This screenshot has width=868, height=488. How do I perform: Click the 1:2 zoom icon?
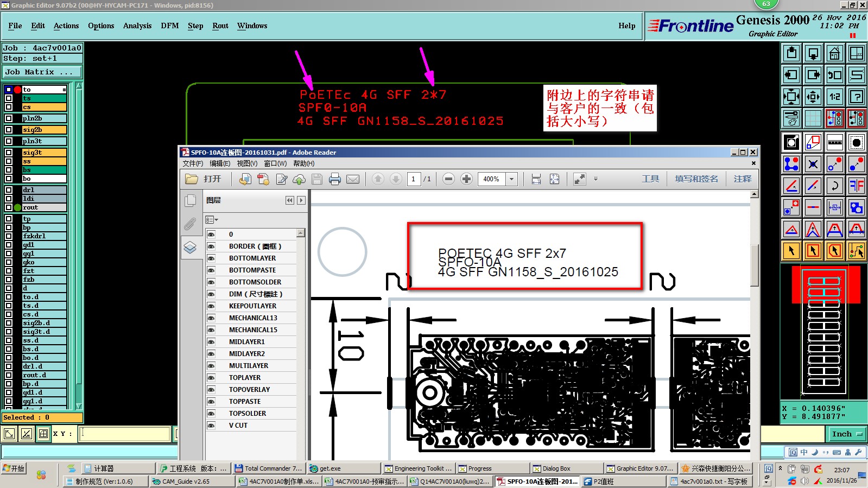coord(834,97)
